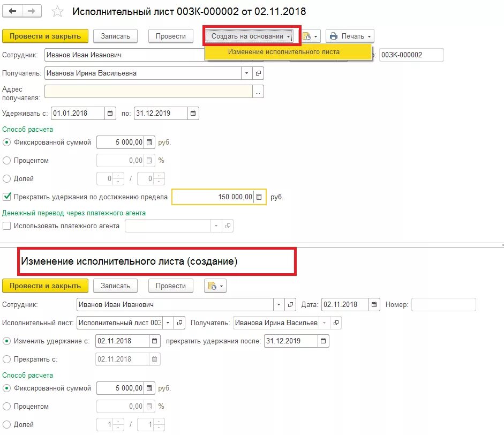504x435 pixels.
Task: Click upper Провести button
Action: 171,36
